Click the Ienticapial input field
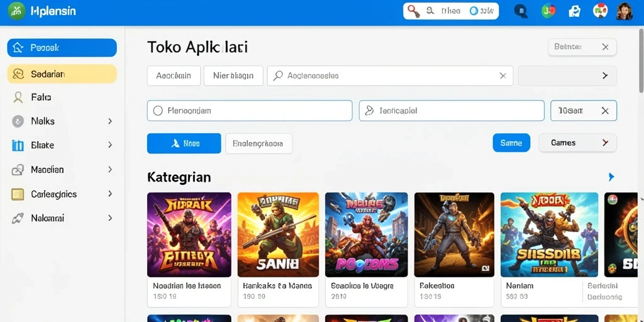The height and width of the screenshot is (322, 644). pos(452,111)
